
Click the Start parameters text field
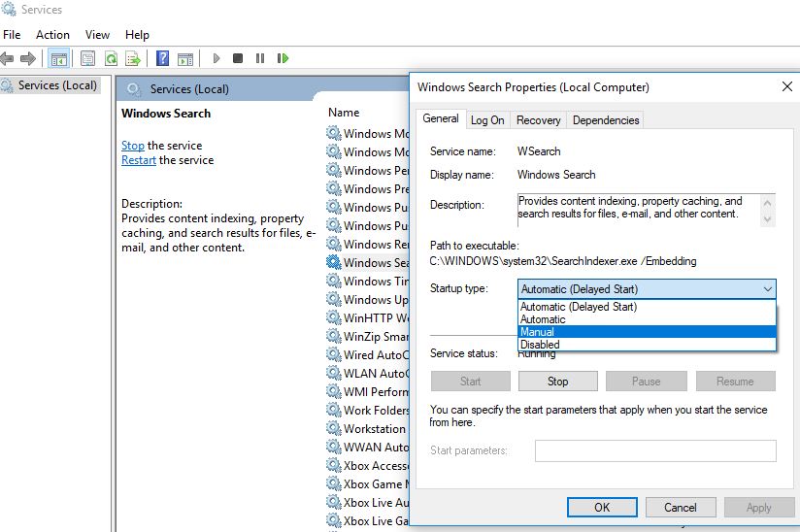tap(655, 450)
